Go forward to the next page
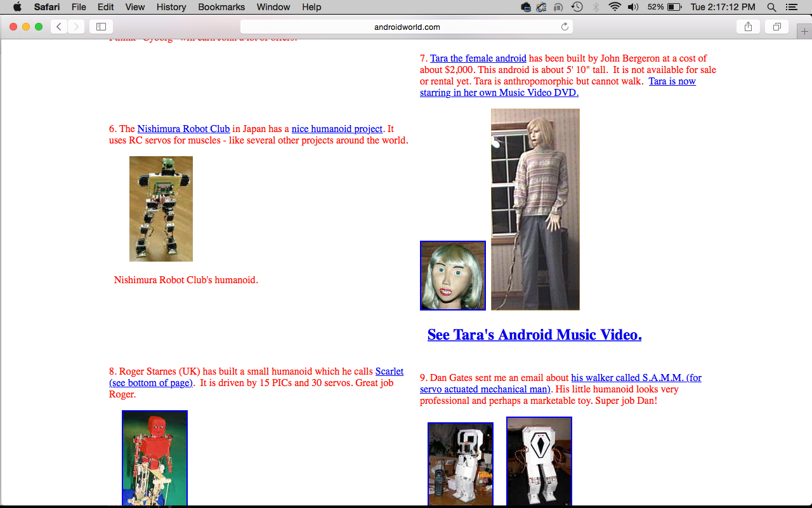The width and height of the screenshot is (812, 508). coord(76,27)
